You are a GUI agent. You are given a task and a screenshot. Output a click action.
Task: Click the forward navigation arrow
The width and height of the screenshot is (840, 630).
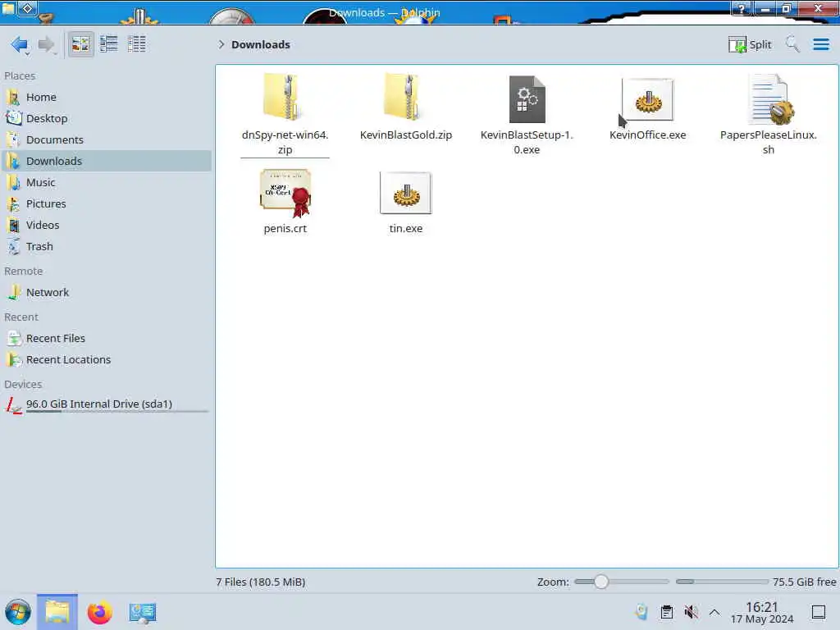(47, 44)
